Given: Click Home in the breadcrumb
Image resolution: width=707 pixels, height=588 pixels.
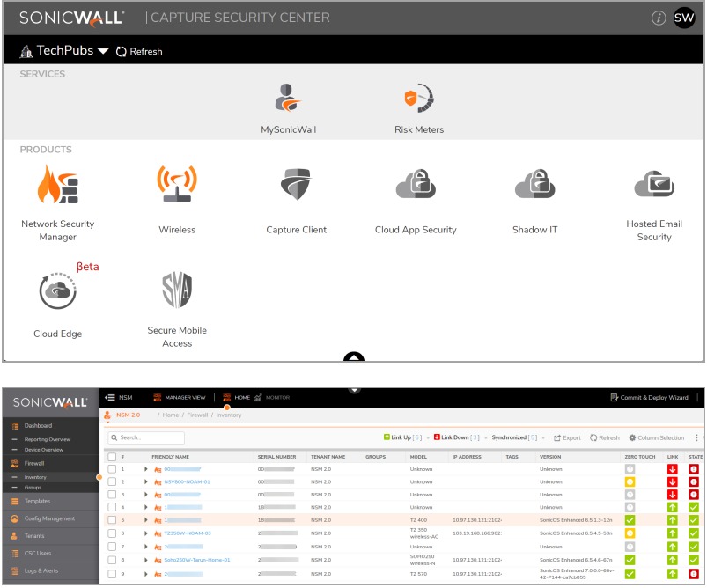Looking at the screenshot, I should [x=171, y=415].
